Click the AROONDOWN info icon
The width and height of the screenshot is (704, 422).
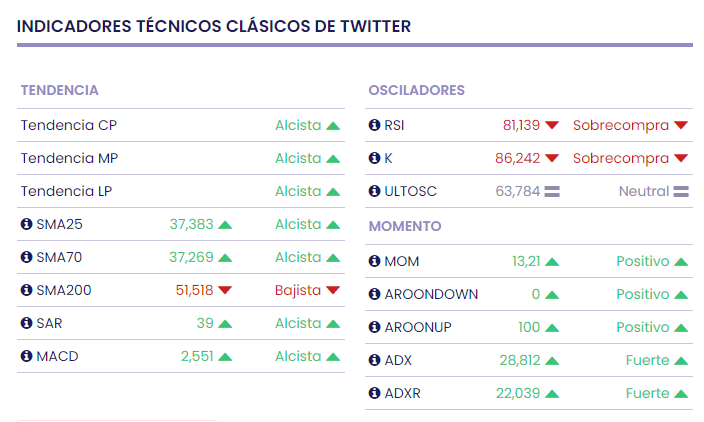point(375,295)
